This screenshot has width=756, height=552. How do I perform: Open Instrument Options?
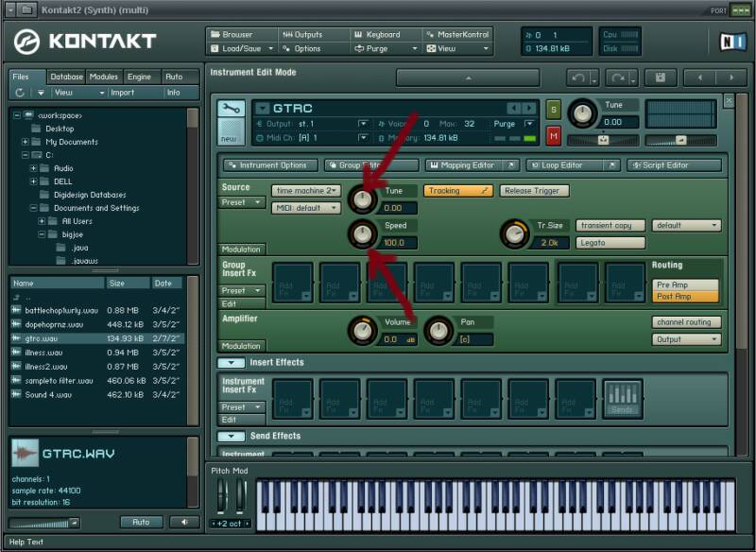point(270,165)
